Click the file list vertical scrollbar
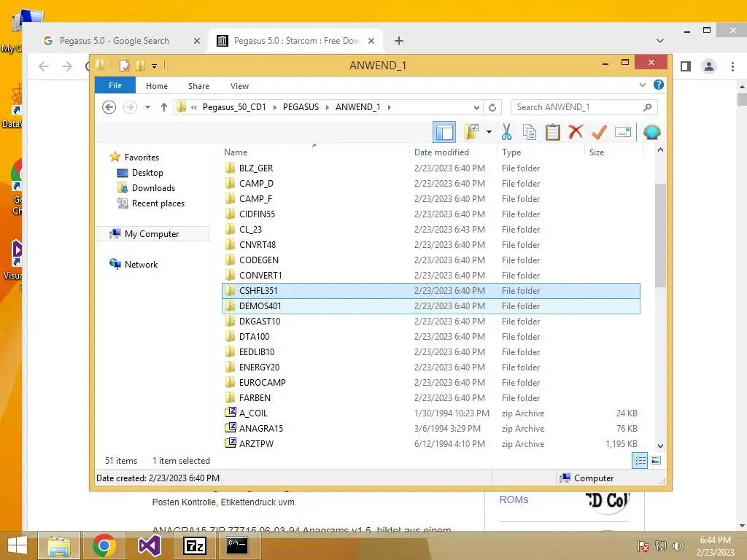 pyautogui.click(x=660, y=236)
